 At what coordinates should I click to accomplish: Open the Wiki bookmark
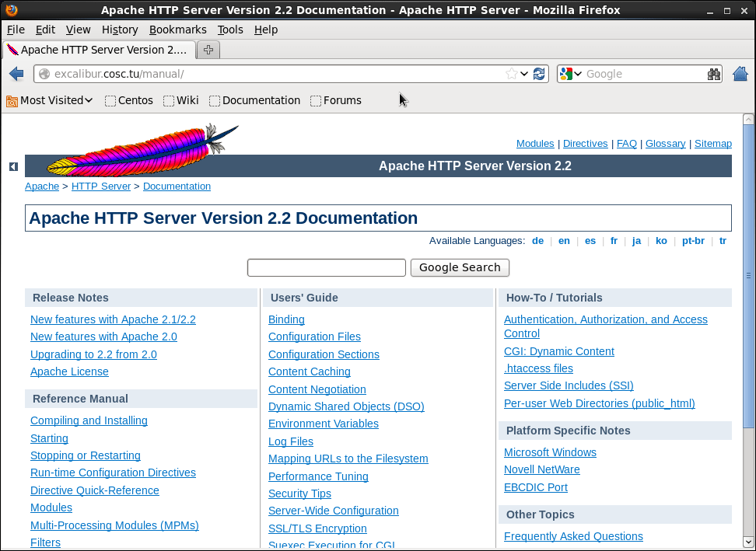(x=180, y=100)
